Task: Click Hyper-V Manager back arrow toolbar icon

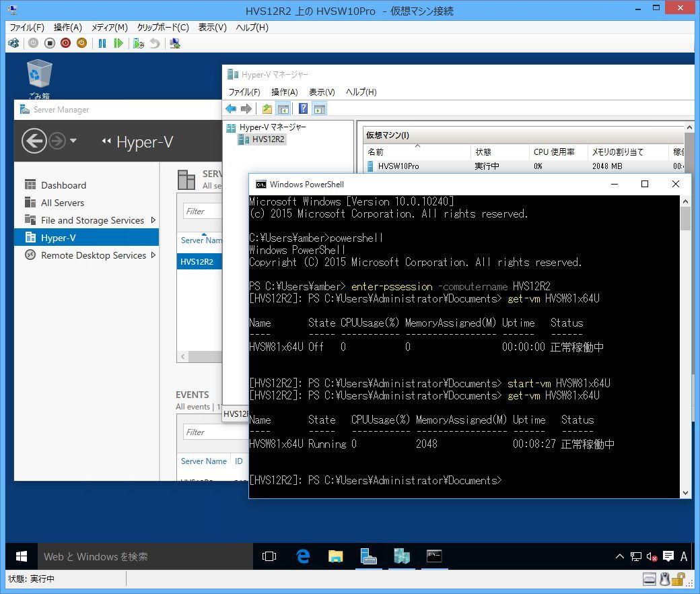Action: pyautogui.click(x=231, y=108)
